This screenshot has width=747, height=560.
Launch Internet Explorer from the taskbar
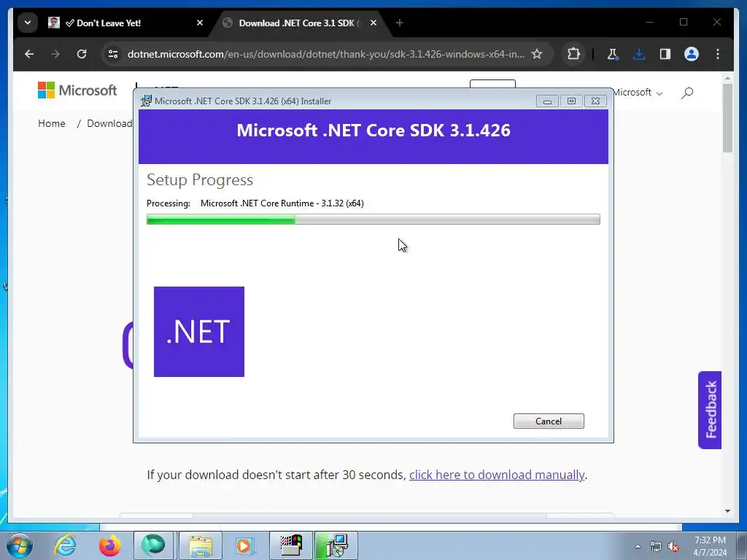tap(65, 545)
